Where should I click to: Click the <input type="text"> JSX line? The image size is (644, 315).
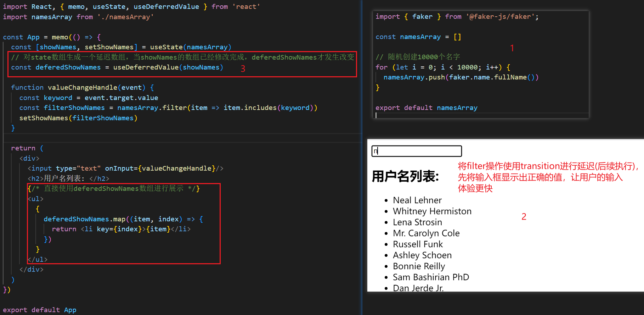pyautogui.click(x=125, y=168)
